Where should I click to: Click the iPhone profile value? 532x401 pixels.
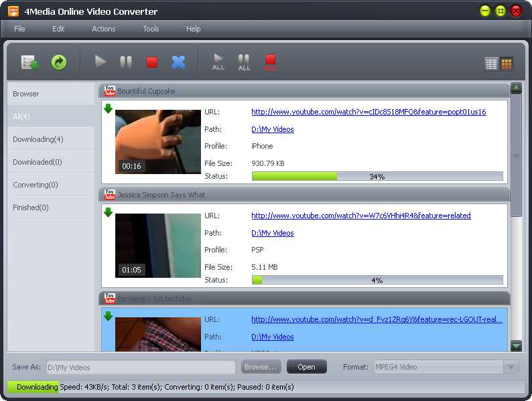262,146
